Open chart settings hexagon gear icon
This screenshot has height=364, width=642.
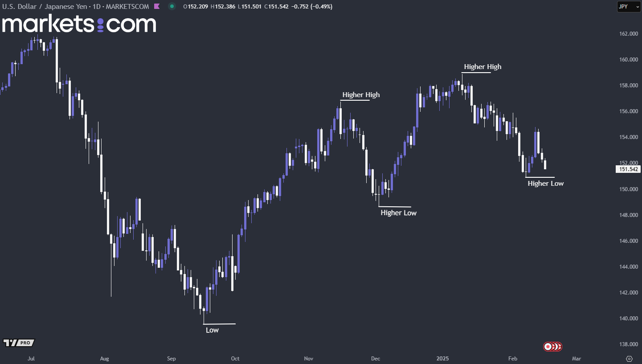(x=629, y=359)
